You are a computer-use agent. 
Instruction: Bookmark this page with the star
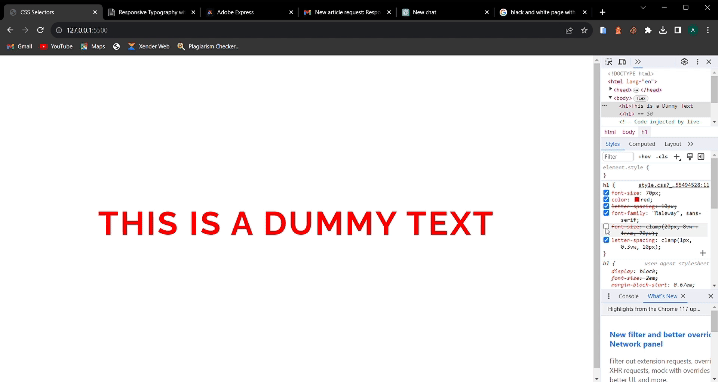[584, 30]
